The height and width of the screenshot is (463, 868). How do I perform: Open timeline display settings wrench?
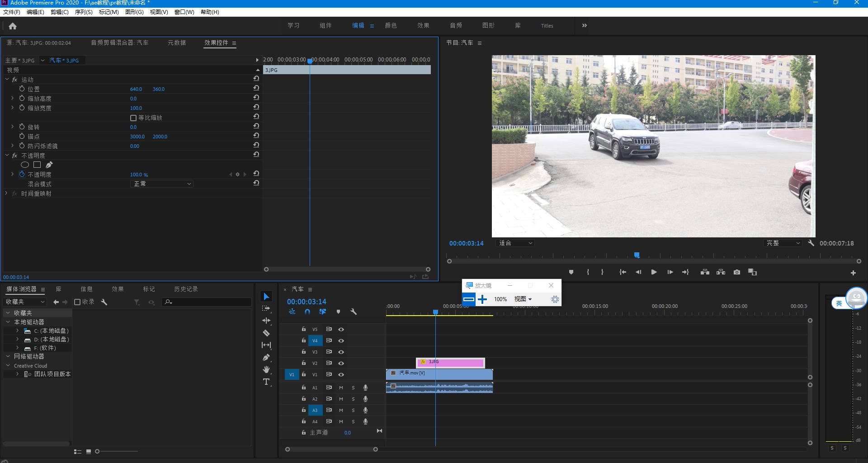(x=354, y=312)
